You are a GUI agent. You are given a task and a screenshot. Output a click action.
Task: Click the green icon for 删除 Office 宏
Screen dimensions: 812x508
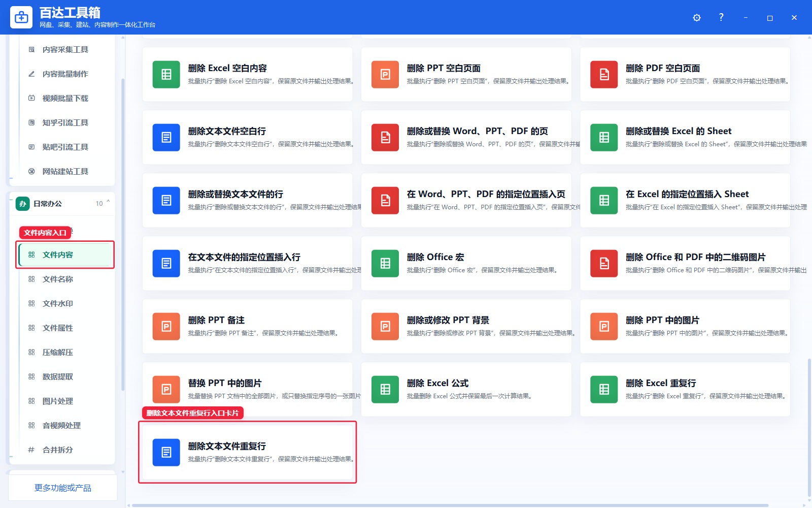click(x=385, y=264)
